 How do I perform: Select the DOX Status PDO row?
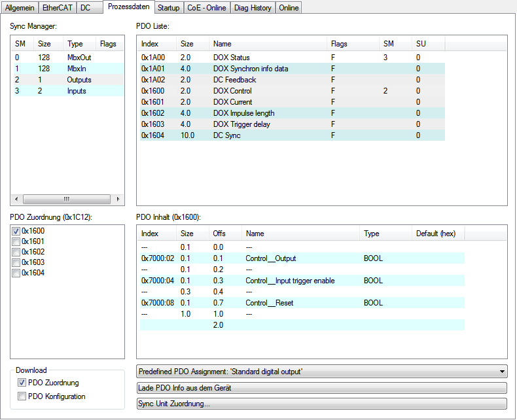pyautogui.click(x=292, y=58)
